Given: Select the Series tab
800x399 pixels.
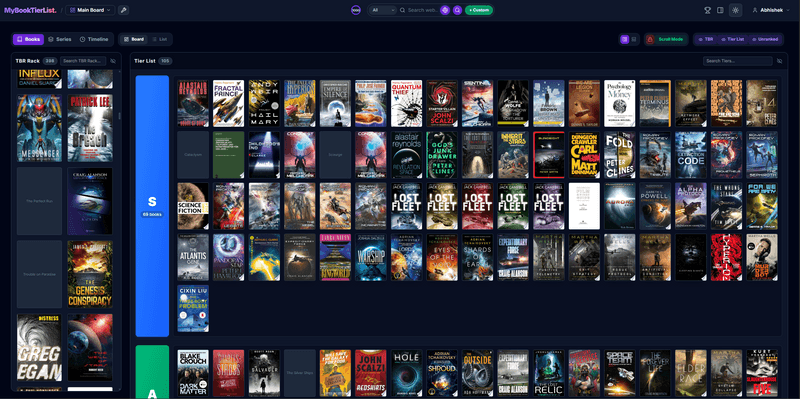Looking at the screenshot, I should pos(60,39).
